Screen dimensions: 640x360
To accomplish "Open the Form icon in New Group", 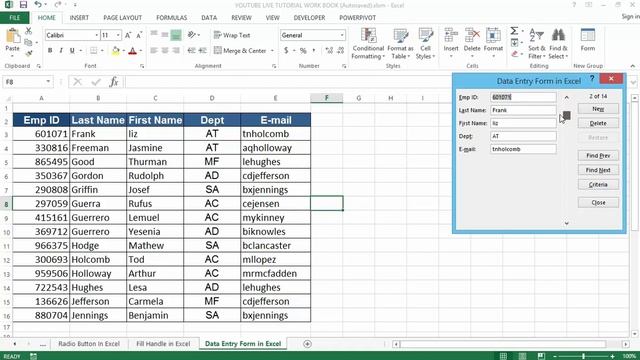I will [588, 40].
